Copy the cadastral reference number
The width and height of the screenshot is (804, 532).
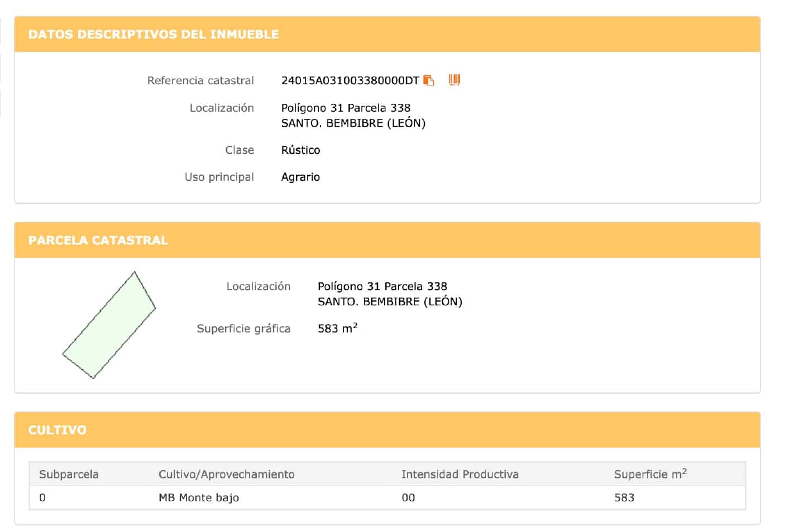point(429,80)
